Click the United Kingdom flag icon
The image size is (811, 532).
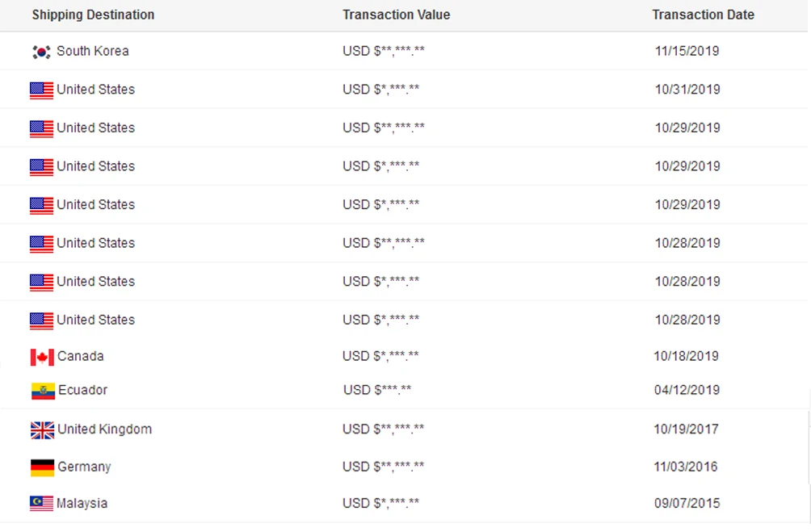(x=42, y=429)
